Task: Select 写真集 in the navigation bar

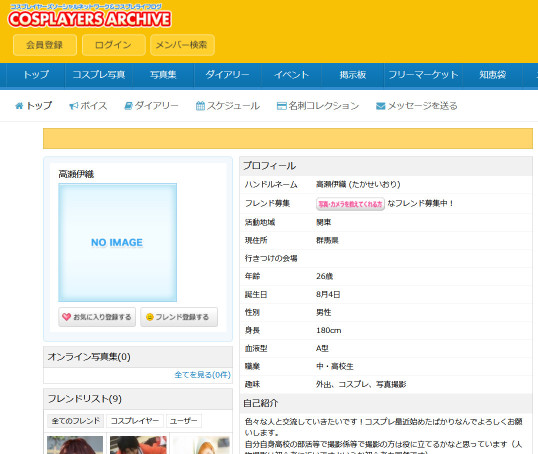Action: pos(163,75)
